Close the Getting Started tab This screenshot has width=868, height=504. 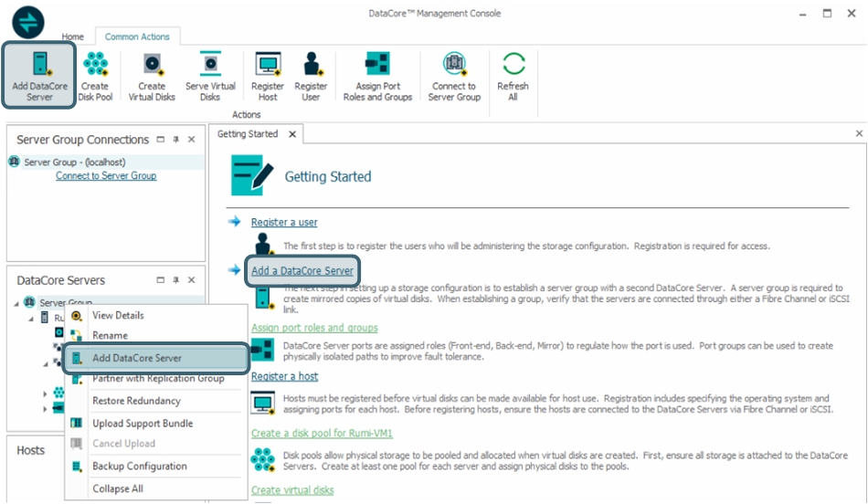click(x=292, y=134)
